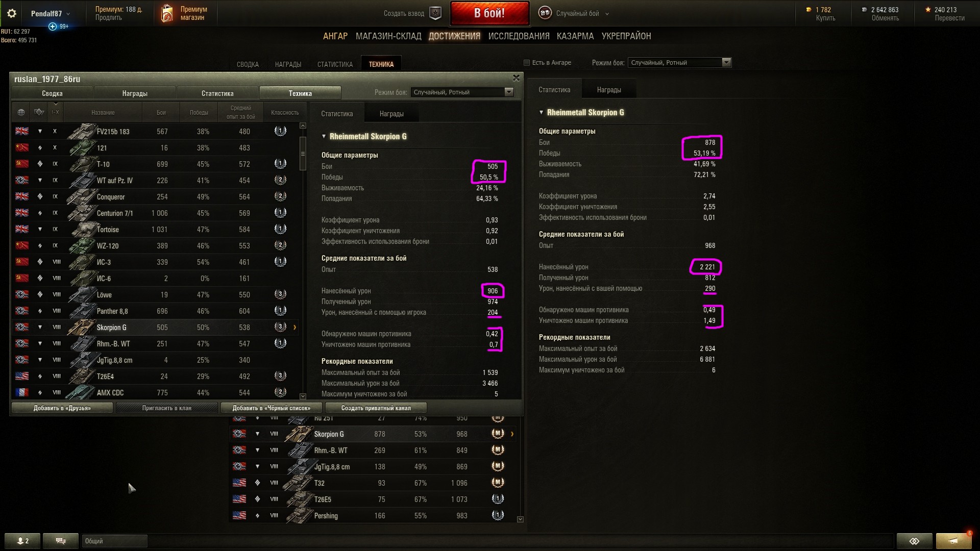This screenshot has height=551, width=980.
Task: Open chat channels icon in bottom bar
Action: pyautogui.click(x=61, y=541)
